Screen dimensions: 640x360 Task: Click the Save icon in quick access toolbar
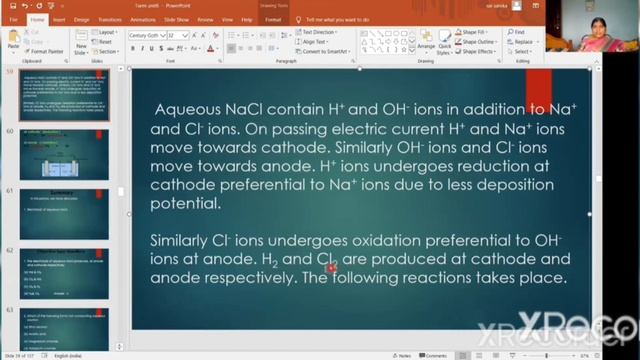tap(13, 6)
